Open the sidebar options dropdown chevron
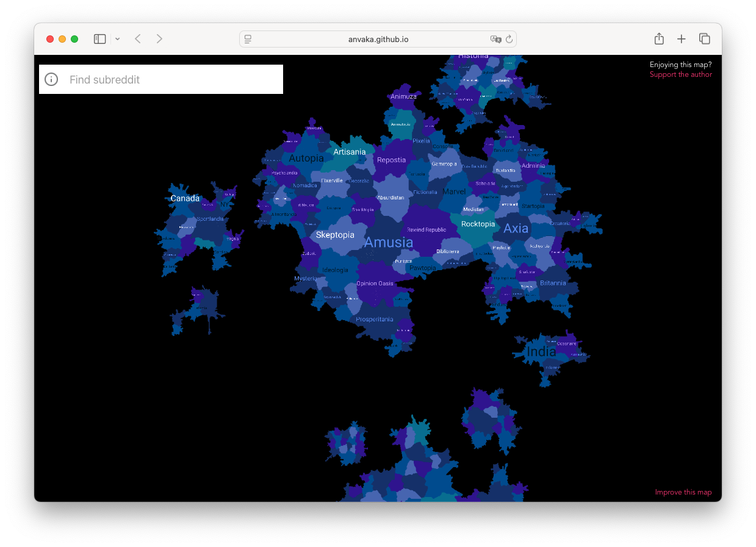Image resolution: width=756 pixels, height=547 pixels. tap(117, 39)
